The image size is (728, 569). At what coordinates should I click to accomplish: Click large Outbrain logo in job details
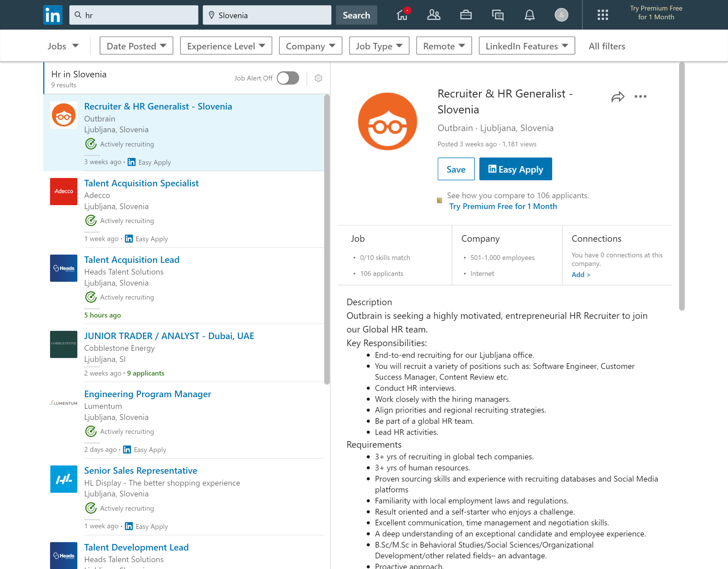[387, 121]
